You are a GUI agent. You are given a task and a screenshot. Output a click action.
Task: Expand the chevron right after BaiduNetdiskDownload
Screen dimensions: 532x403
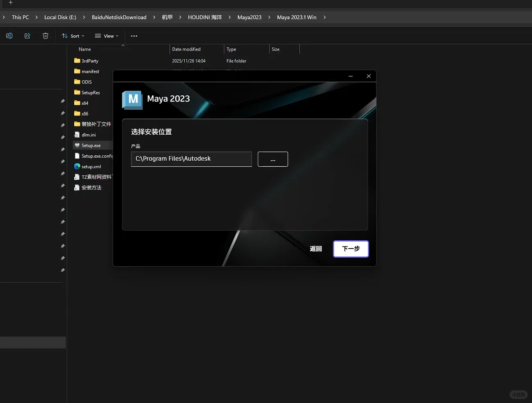point(154,17)
